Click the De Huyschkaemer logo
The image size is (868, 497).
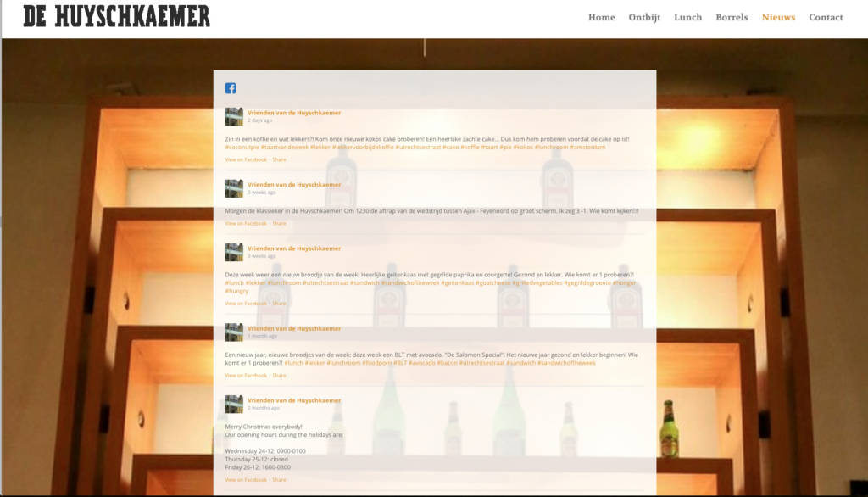click(x=117, y=16)
